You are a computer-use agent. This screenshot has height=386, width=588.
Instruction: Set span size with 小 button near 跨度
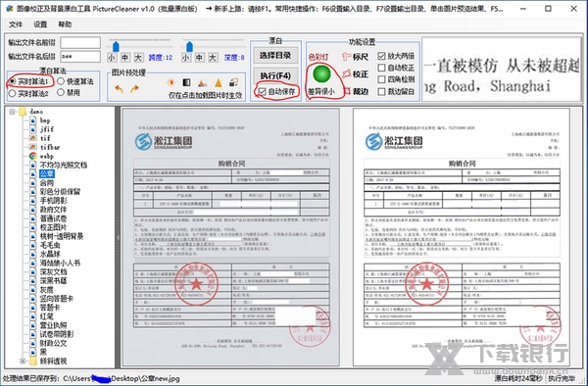coord(112,58)
